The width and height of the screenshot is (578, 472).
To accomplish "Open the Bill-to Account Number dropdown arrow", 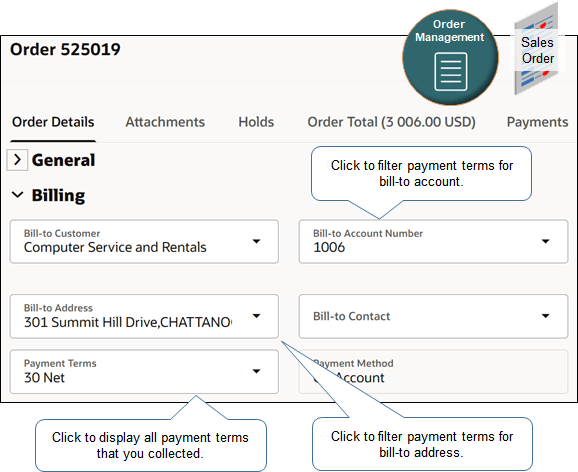I will [546, 242].
